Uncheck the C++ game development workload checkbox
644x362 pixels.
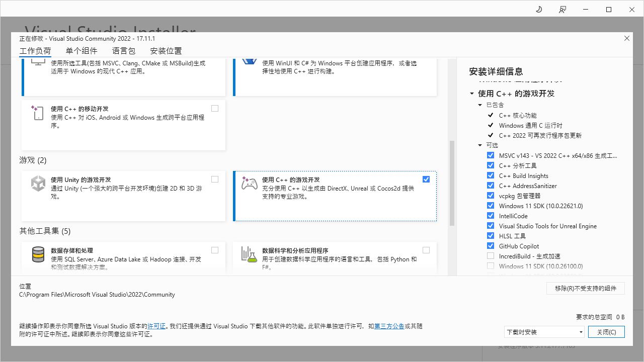427,179
